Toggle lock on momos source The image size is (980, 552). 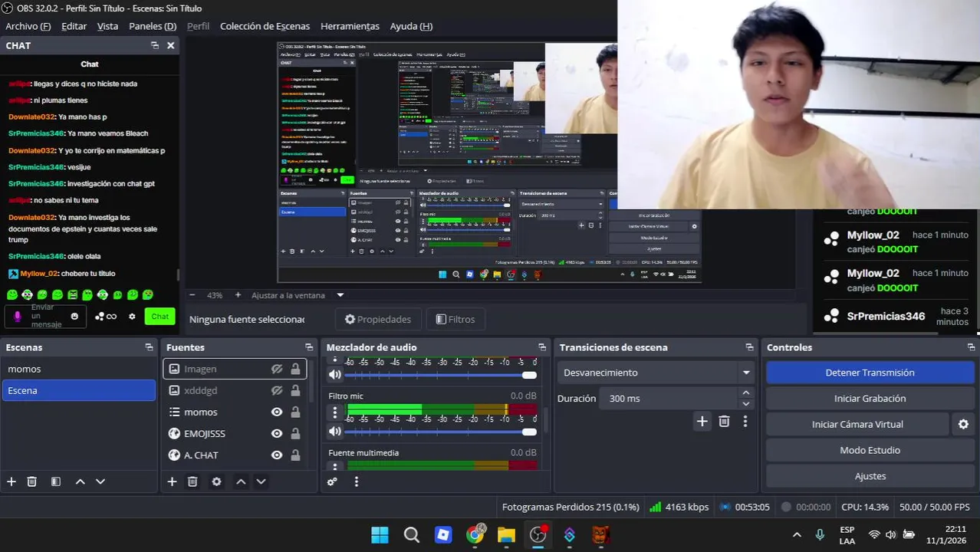(x=295, y=412)
